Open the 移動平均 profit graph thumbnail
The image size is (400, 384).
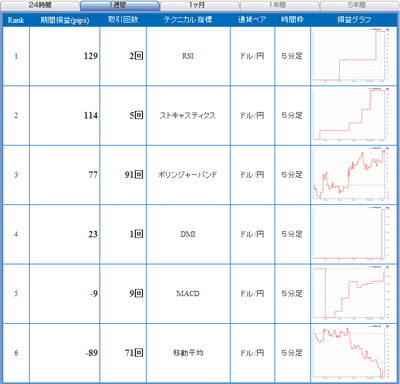(x=351, y=353)
